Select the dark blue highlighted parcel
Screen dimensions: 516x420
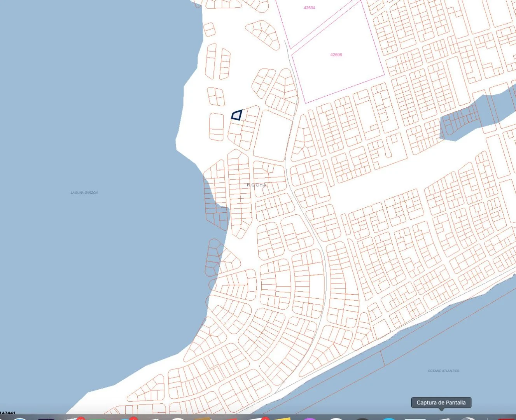point(236,115)
